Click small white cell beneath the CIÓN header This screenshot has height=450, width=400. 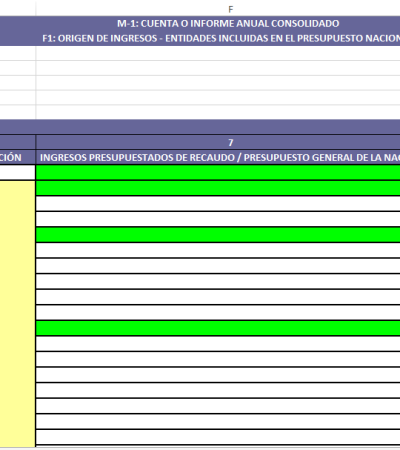(x=17, y=172)
